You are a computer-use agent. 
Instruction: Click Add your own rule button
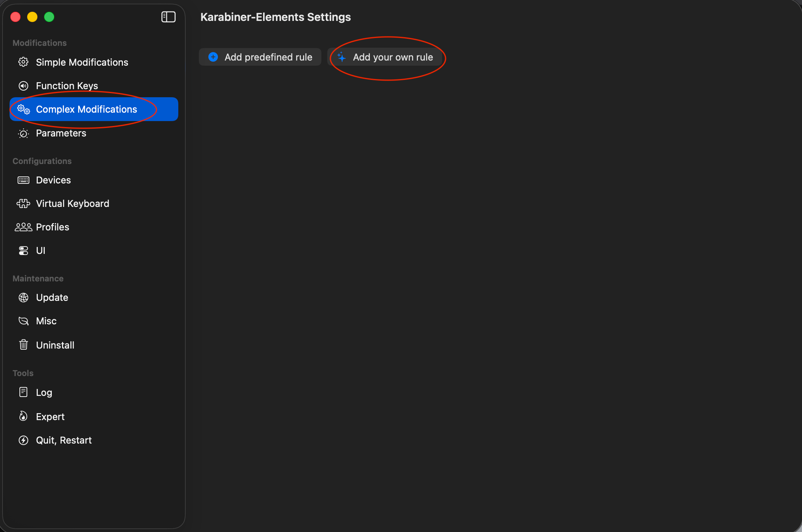[385, 57]
